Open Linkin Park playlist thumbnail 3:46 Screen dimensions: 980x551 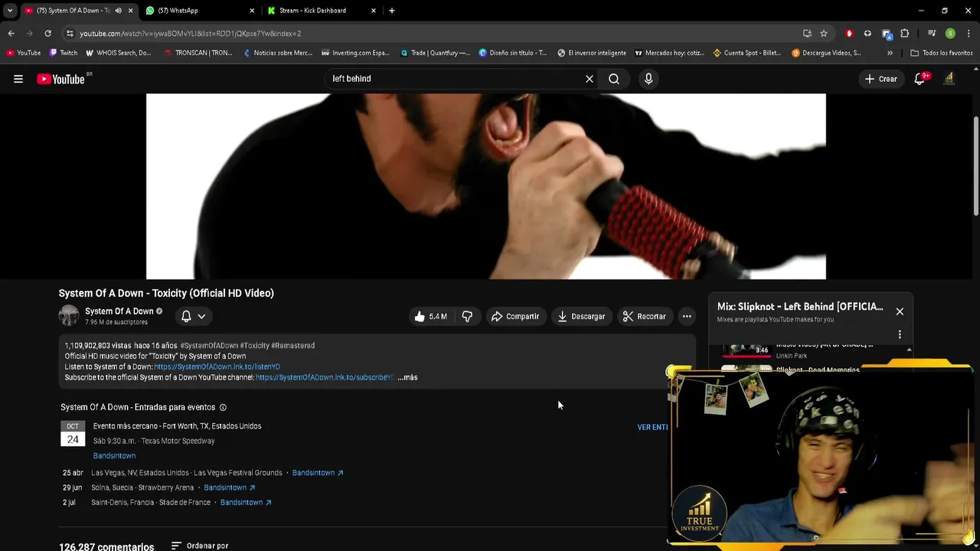click(x=746, y=350)
